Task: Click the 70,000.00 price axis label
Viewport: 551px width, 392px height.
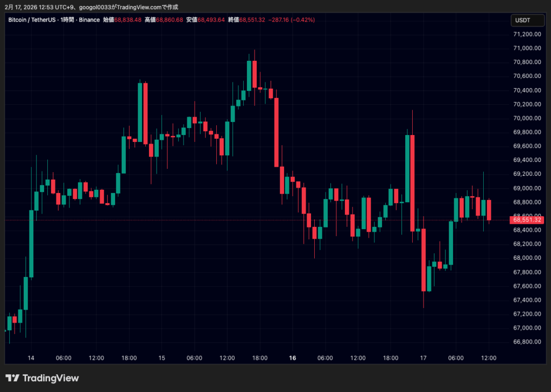Action: (x=527, y=118)
